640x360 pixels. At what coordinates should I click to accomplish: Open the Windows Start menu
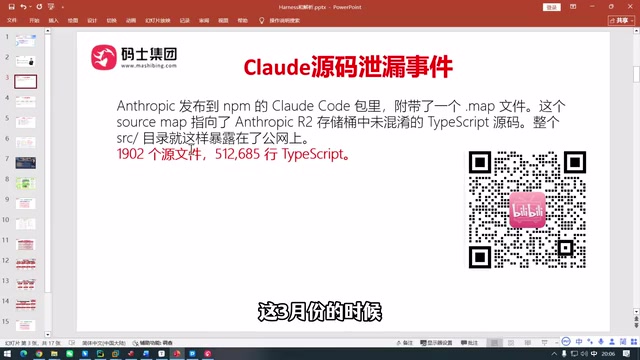(7, 353)
